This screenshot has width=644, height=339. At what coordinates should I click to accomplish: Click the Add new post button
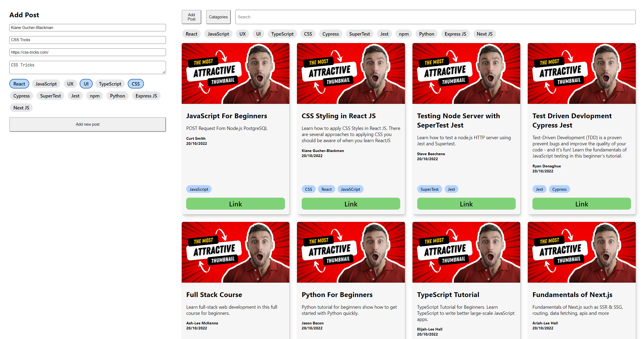tap(88, 124)
